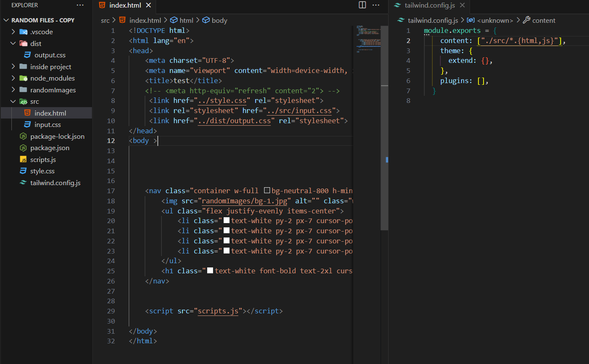The height and width of the screenshot is (364, 589).
Task: Click the scripts.js file icon
Action: [x=23, y=159]
